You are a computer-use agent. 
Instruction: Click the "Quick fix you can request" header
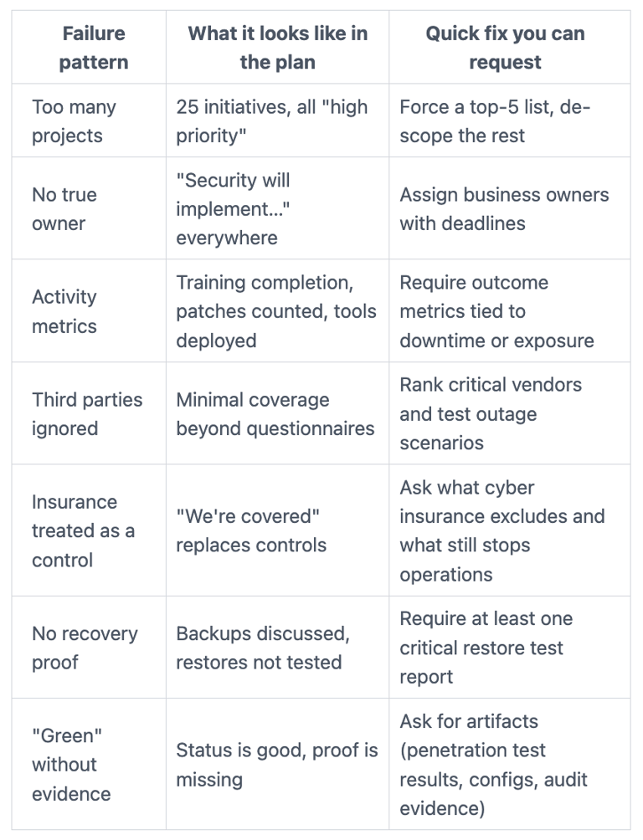pyautogui.click(x=505, y=48)
